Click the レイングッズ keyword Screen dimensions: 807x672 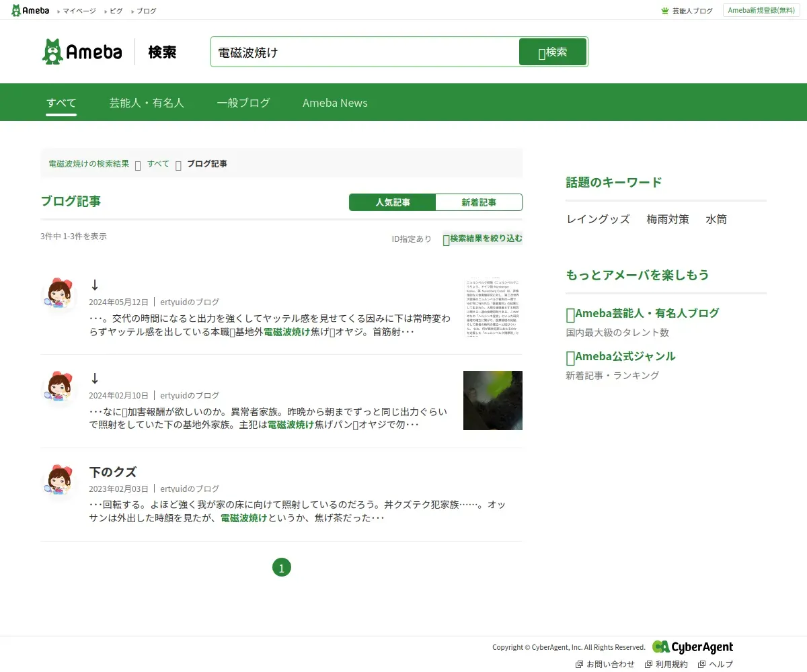(x=599, y=219)
